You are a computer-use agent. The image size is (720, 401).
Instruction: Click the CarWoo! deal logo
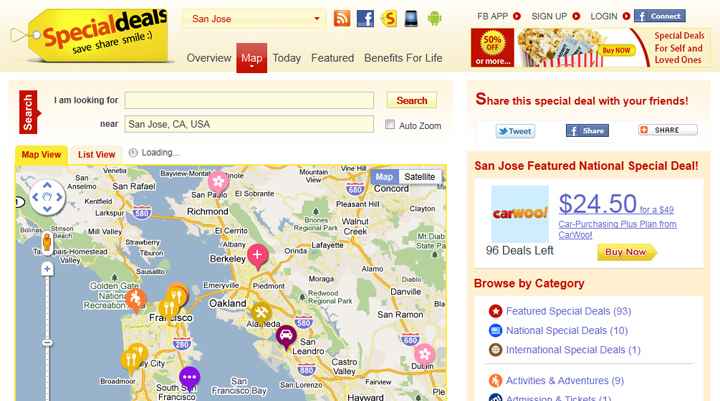coord(520,214)
